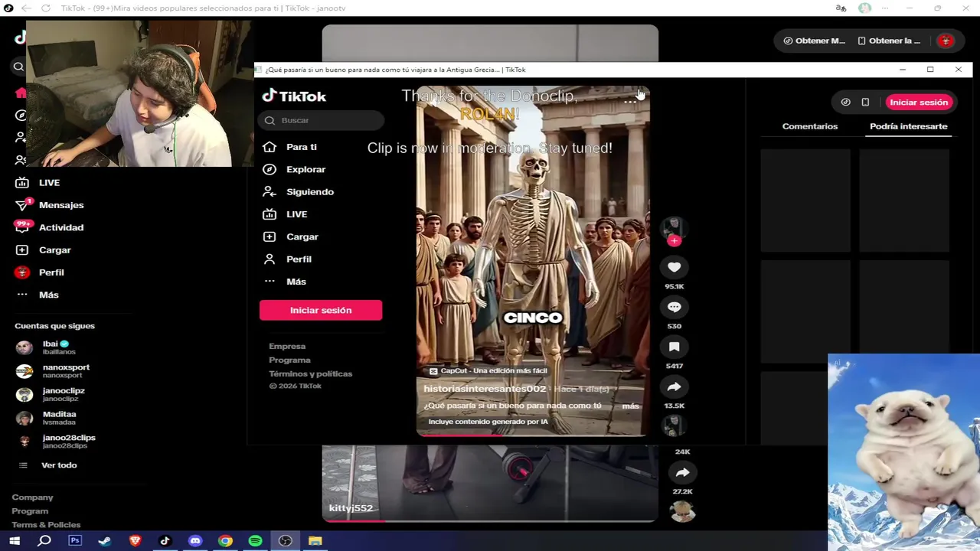980x551 pixels.
Task: Open Company link in background window
Action: 32,497
